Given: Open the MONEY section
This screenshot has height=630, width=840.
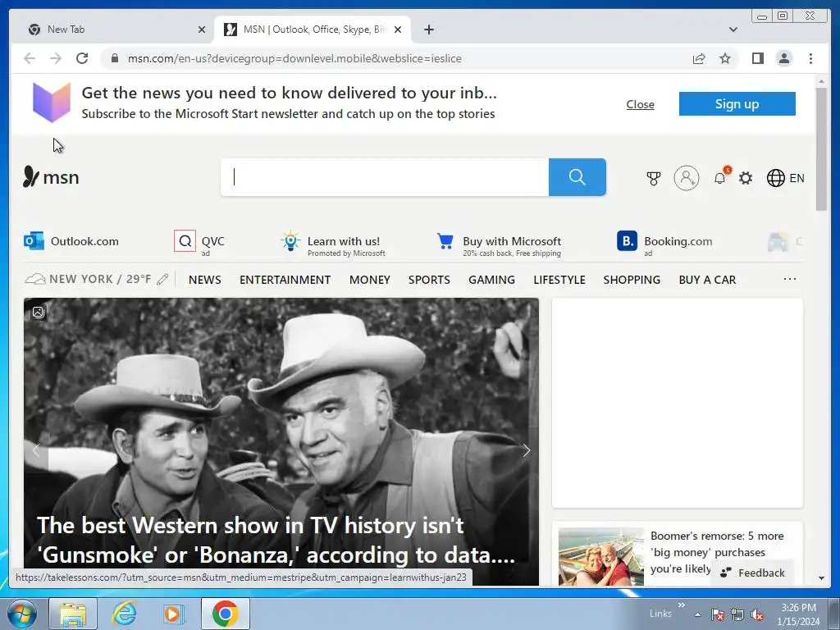Looking at the screenshot, I should (370, 280).
